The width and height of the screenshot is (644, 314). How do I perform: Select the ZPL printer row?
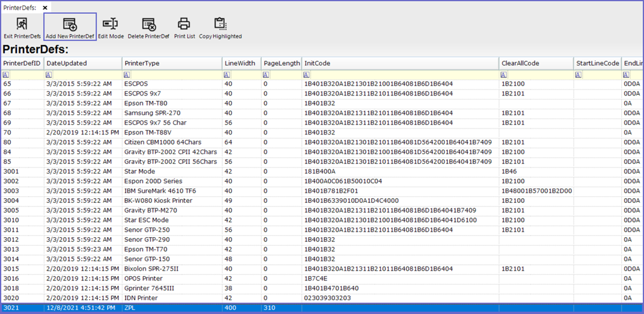click(130, 308)
